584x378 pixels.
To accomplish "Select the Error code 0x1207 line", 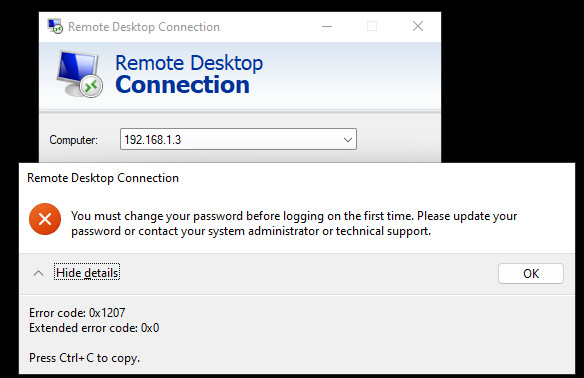I will (77, 313).
